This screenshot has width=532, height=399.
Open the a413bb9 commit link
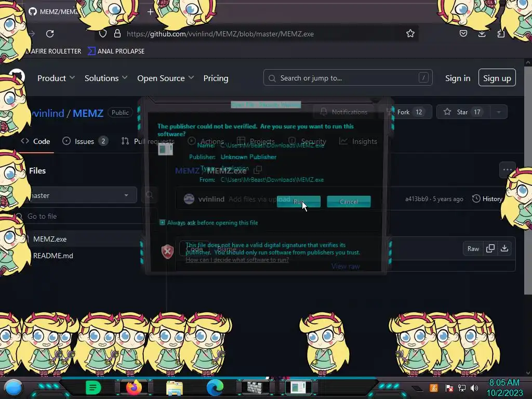(x=417, y=199)
